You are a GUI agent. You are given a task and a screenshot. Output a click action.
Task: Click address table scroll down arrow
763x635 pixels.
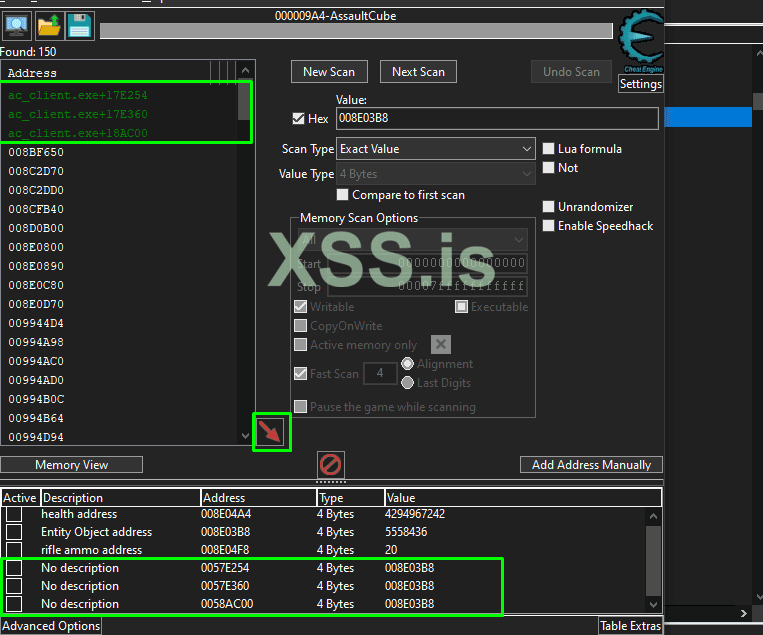pos(654,604)
